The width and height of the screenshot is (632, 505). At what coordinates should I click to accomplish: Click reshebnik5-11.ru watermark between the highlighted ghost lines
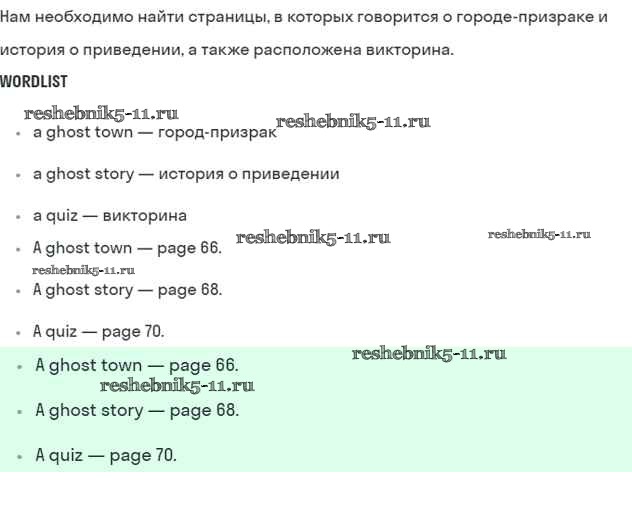(x=177, y=386)
